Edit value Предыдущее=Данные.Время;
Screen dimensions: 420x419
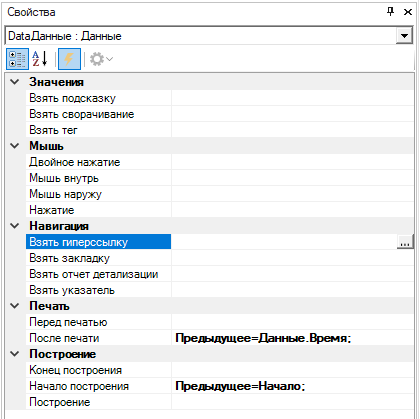tap(292, 338)
